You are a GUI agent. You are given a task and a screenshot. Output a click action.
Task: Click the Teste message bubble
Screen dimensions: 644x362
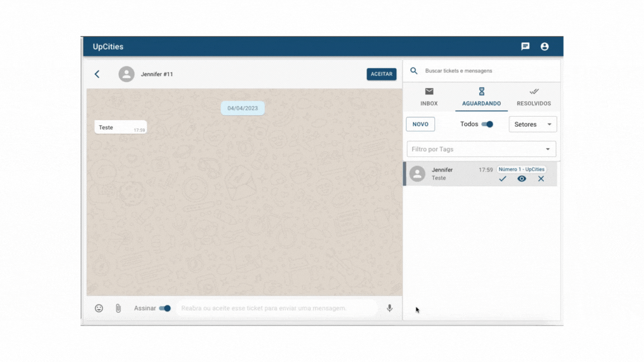point(120,127)
